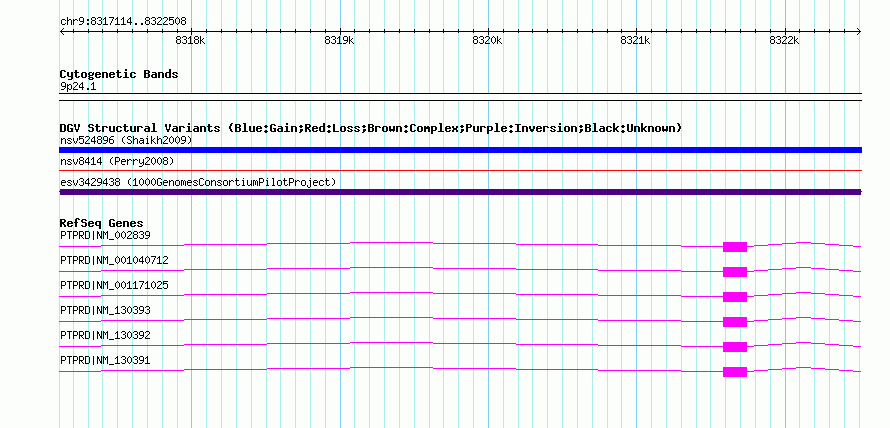Click the blue nsv524896 gain variant bar
The height and width of the screenshot is (428, 890).
click(x=460, y=150)
